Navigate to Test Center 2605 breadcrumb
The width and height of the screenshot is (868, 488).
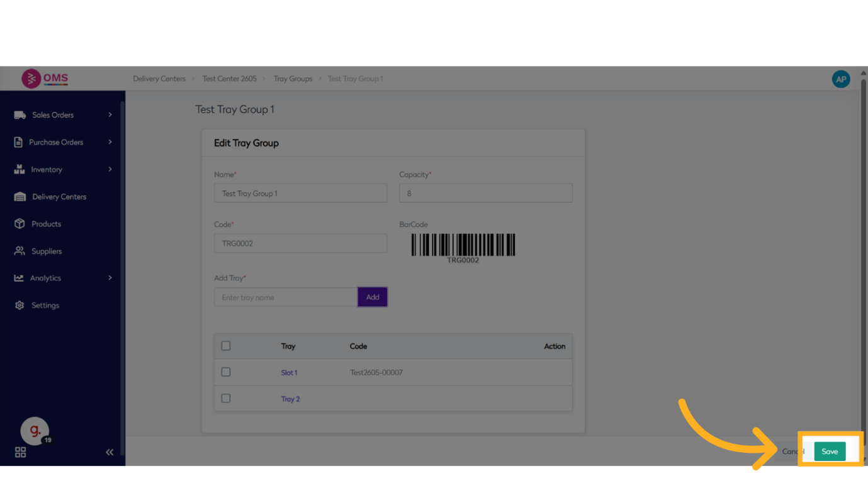coord(229,79)
